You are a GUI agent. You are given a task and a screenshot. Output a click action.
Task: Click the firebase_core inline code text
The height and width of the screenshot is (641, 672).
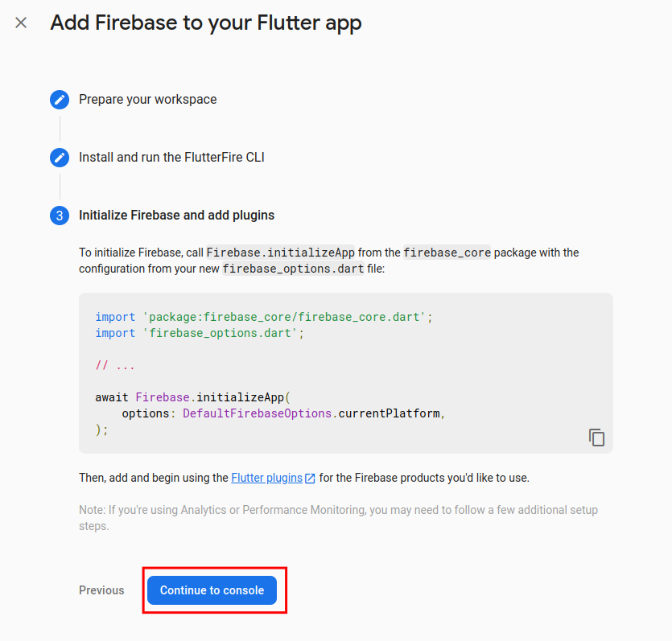click(447, 253)
